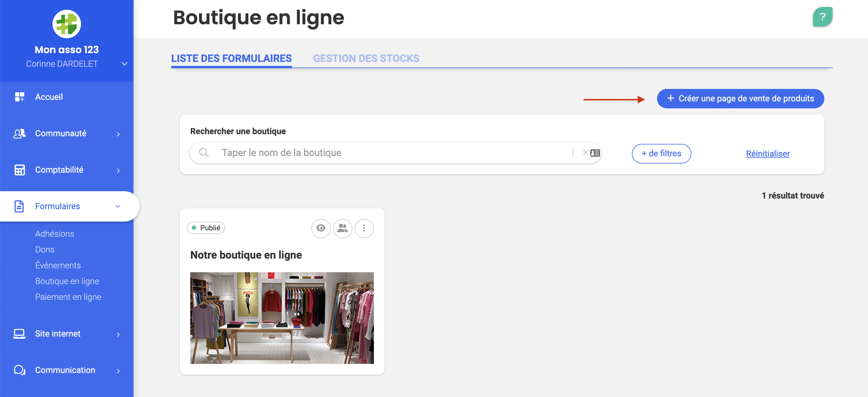
Task: Click the members/contacts icon on boutique card
Action: (343, 228)
